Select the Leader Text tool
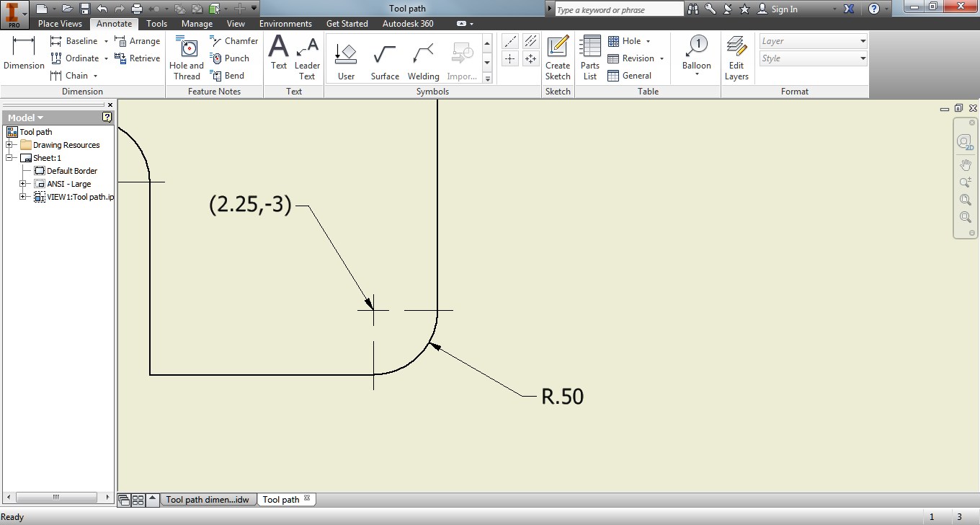The image size is (980, 525). pyautogui.click(x=307, y=58)
